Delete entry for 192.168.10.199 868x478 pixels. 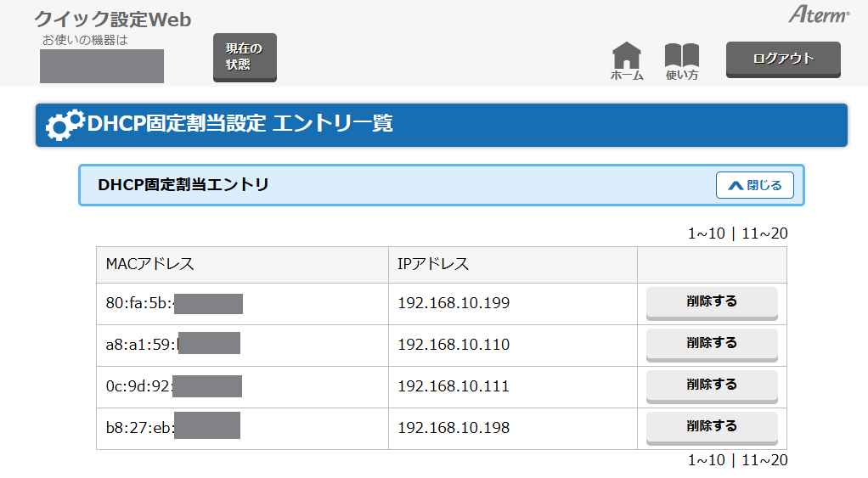(712, 302)
